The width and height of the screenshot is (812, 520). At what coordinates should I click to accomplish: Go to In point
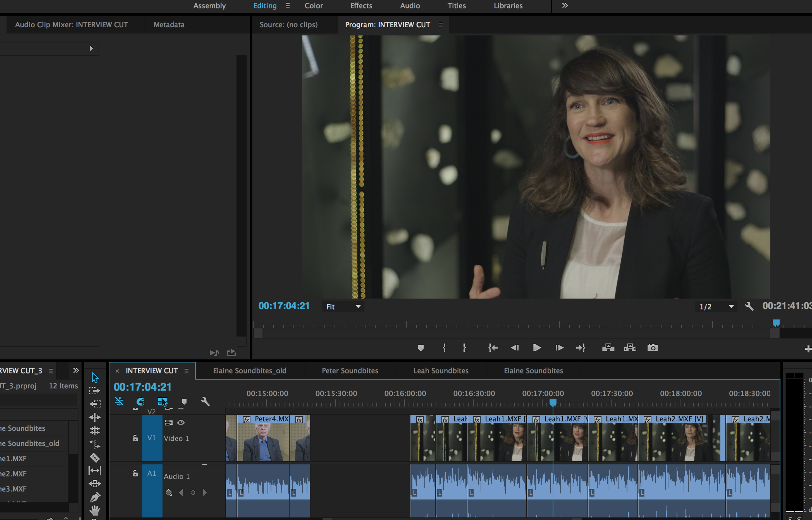coord(493,348)
